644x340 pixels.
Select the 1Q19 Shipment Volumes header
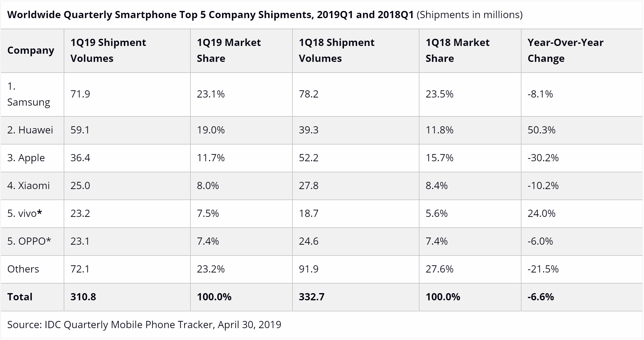(108, 50)
